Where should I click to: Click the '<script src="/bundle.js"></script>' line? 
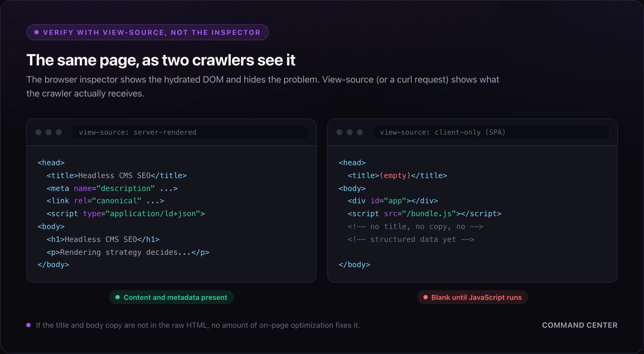point(424,213)
